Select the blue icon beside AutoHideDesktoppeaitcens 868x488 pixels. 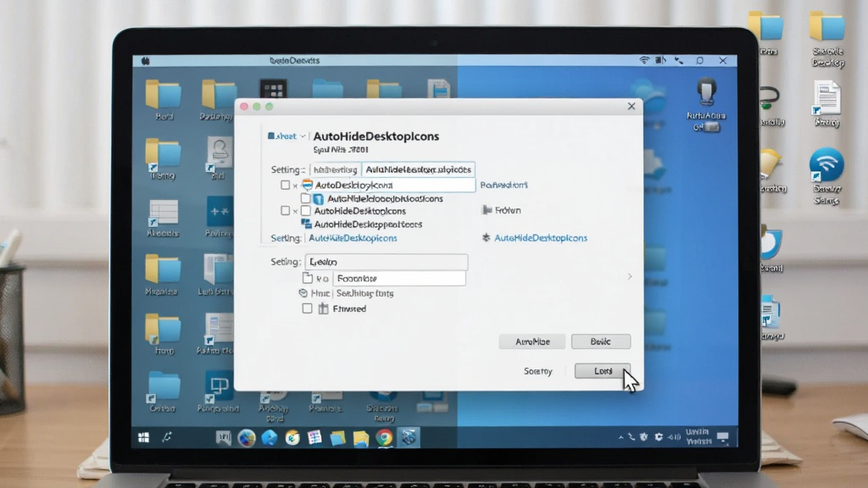306,224
